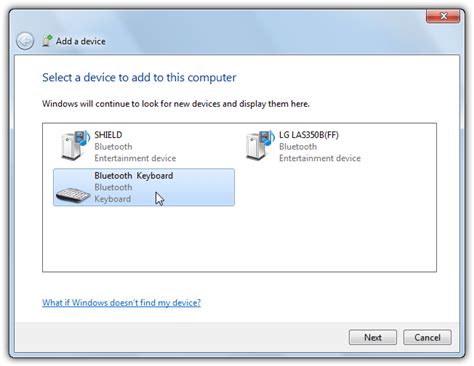Click 'Entertainment device' label under SHIELD
This screenshot has width=474, height=366.
click(135, 158)
